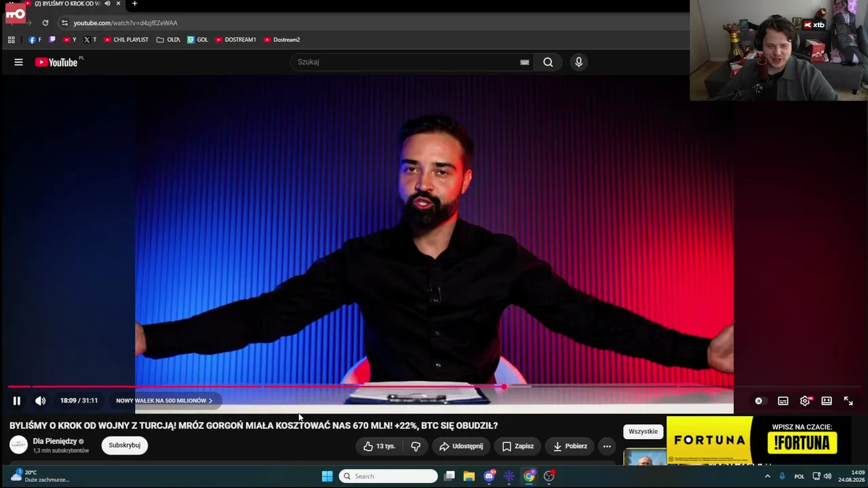The image size is (868, 488).
Task: Mute the video player volume
Action: click(41, 401)
